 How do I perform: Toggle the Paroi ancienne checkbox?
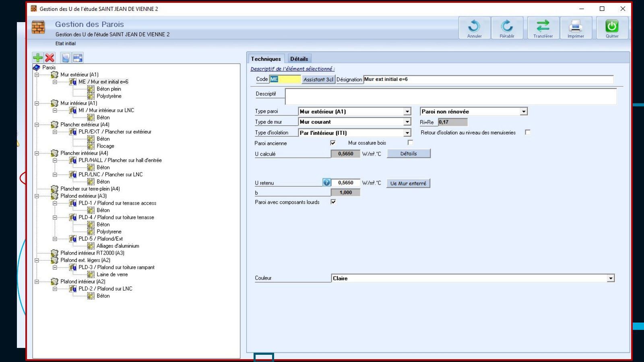pyautogui.click(x=333, y=143)
